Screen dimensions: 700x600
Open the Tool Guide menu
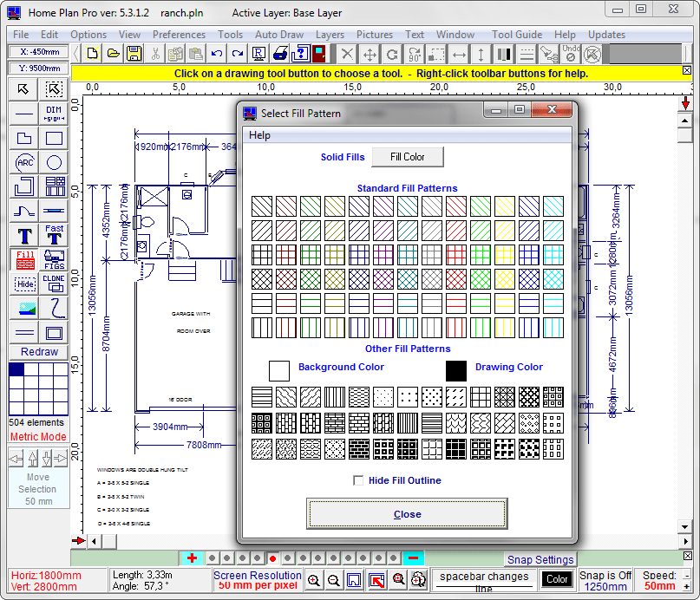[x=517, y=35]
